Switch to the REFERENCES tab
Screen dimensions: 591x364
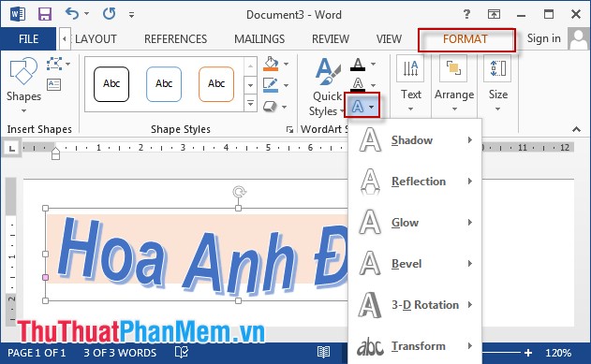pyautogui.click(x=176, y=38)
